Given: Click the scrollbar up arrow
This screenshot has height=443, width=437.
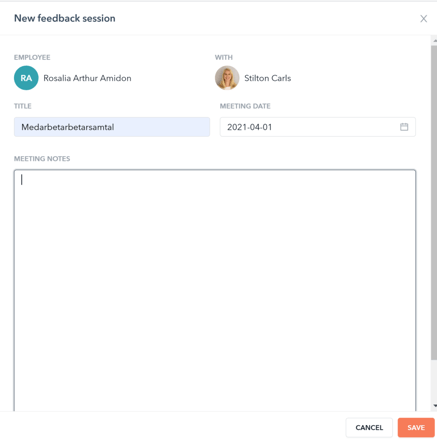Looking at the screenshot, I should [x=435, y=41].
